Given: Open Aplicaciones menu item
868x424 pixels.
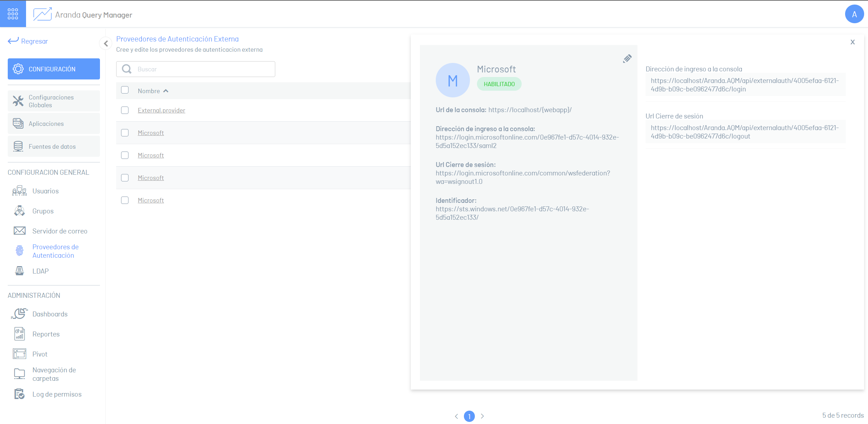Looking at the screenshot, I should (x=54, y=123).
